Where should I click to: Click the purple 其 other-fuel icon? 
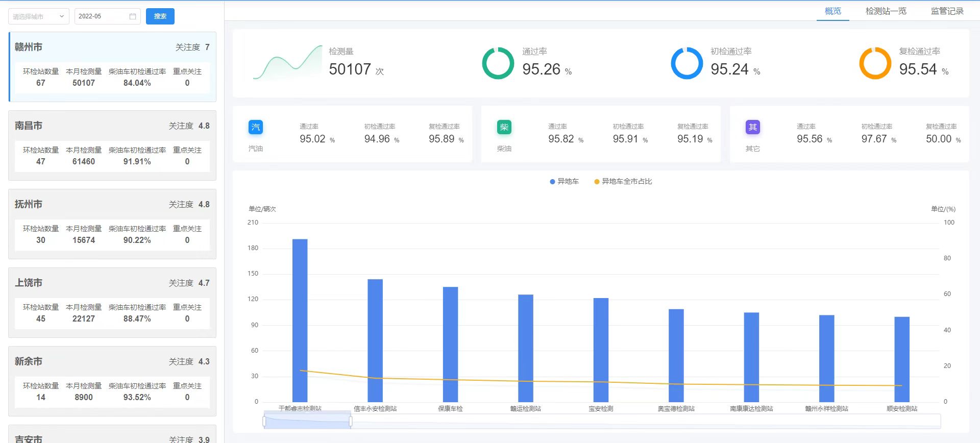pos(753,127)
